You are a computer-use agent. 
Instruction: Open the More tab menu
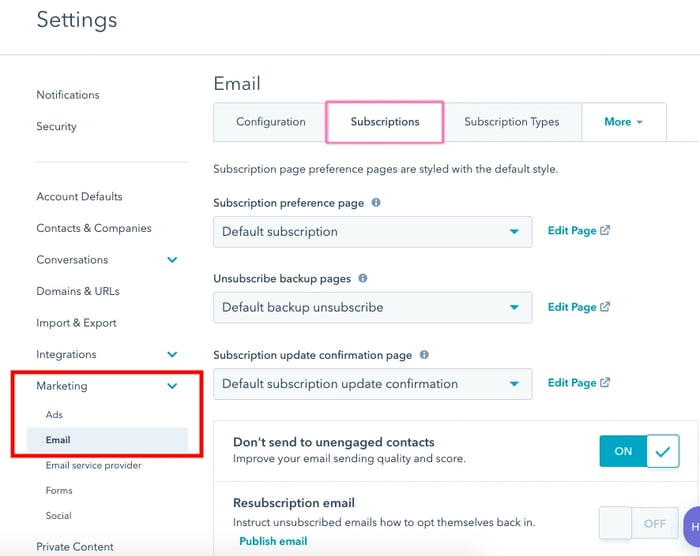pyautogui.click(x=623, y=122)
